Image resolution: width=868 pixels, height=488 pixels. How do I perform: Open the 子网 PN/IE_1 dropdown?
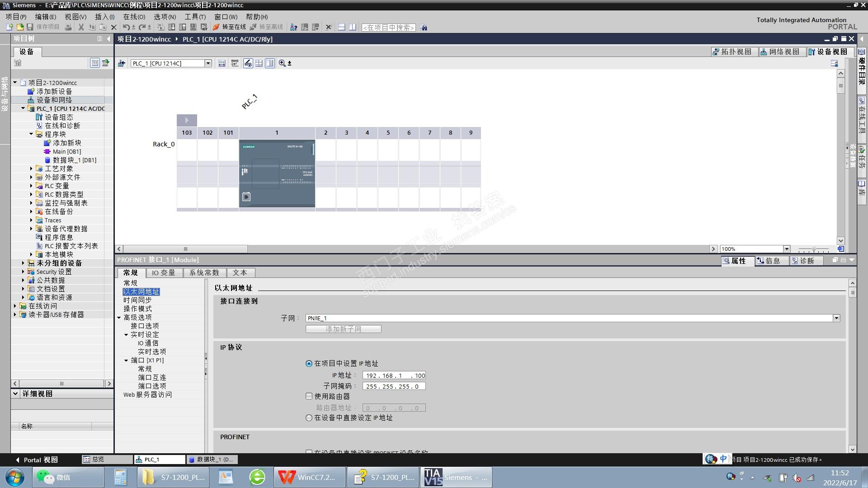click(x=836, y=318)
